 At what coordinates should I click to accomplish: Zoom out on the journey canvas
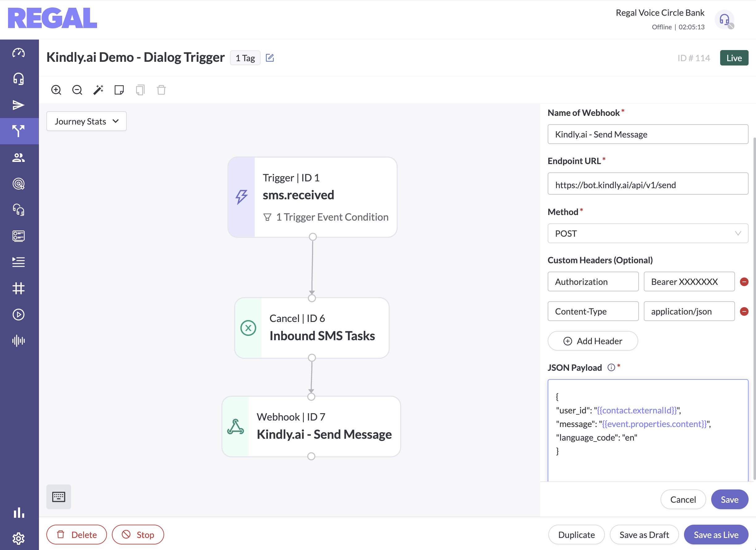[77, 90]
